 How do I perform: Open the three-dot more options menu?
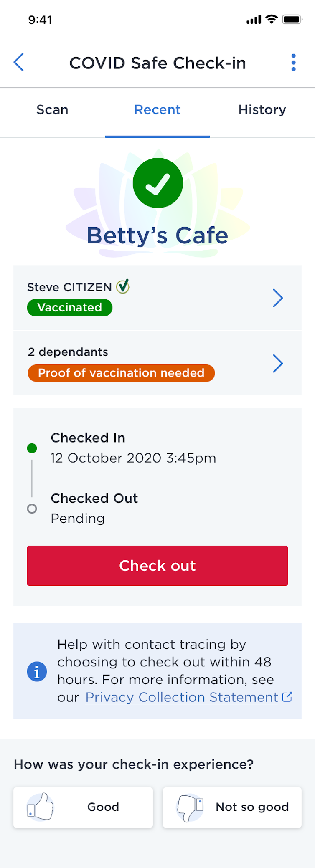[x=293, y=63]
